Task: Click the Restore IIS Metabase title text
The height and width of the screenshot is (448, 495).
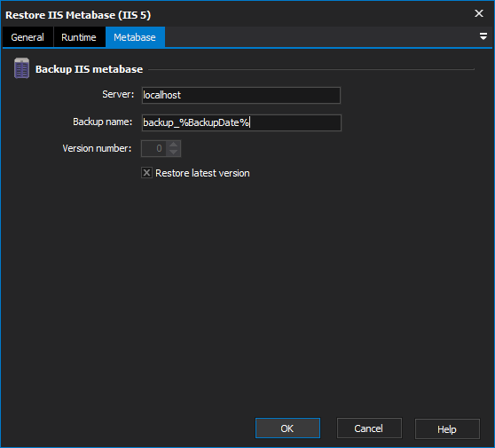Action: [78, 15]
